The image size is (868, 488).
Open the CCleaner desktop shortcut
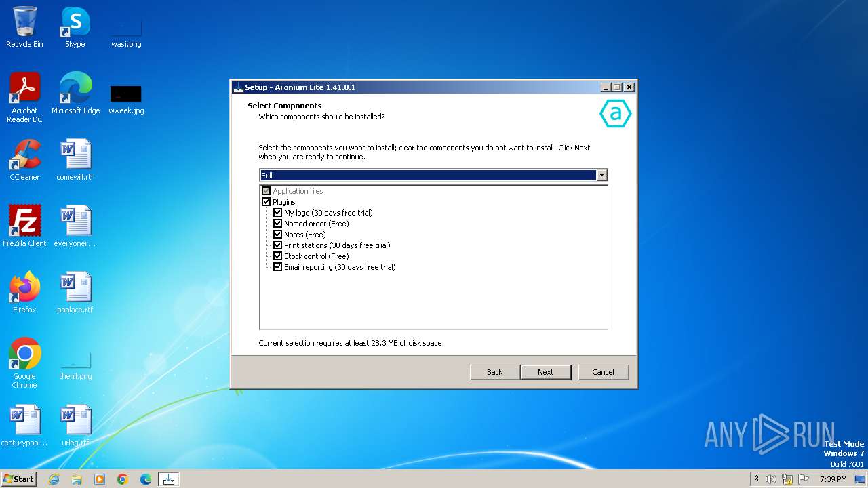pyautogui.click(x=24, y=160)
